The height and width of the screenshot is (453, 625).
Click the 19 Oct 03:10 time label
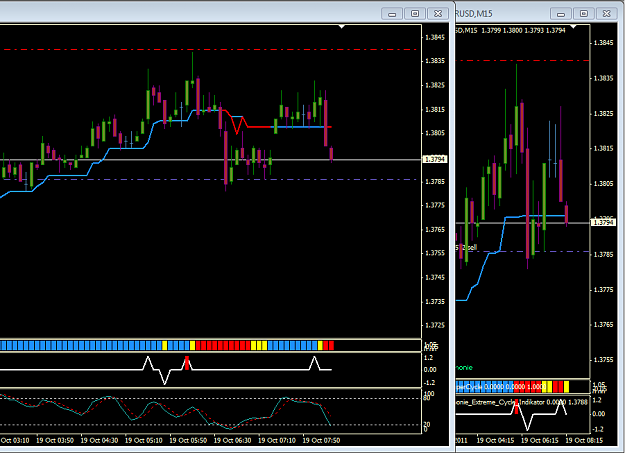click(x=15, y=440)
